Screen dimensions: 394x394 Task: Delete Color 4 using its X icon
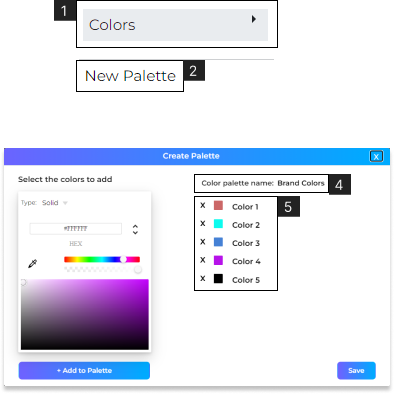pos(203,260)
